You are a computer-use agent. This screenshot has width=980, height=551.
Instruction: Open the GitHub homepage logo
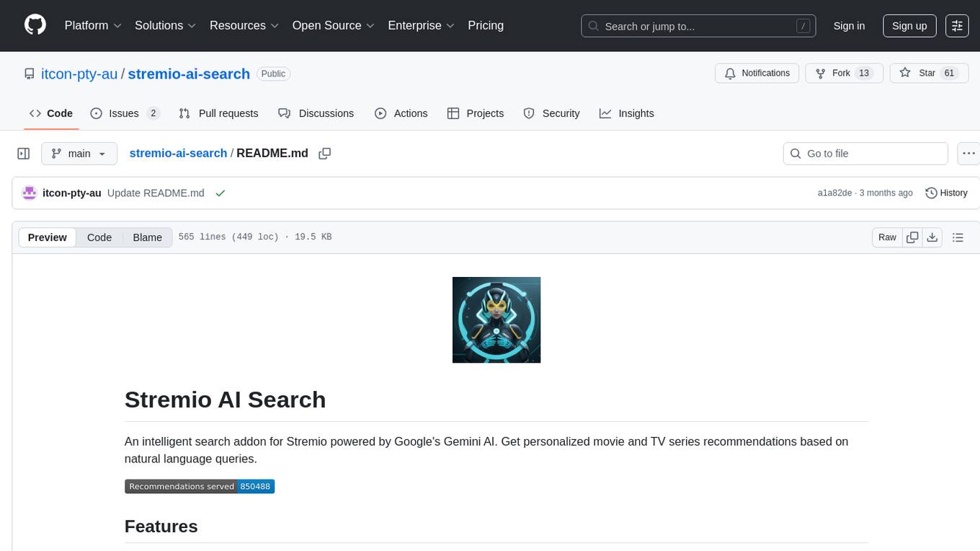click(35, 25)
